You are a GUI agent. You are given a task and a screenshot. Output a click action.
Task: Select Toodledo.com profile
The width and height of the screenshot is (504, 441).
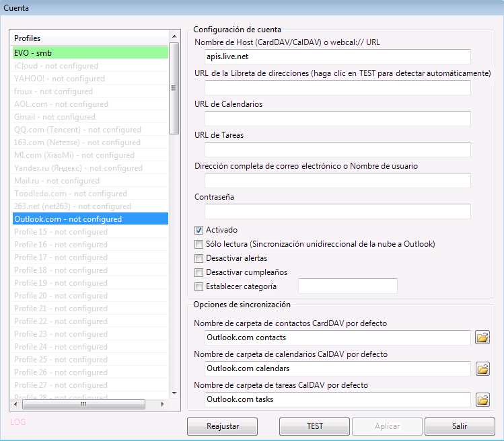90,194
